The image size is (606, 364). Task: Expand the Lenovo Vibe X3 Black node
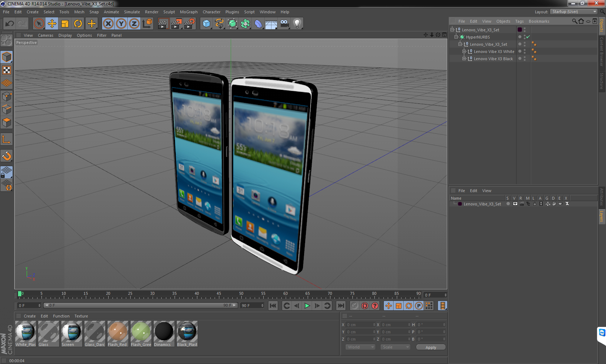pyautogui.click(x=464, y=58)
